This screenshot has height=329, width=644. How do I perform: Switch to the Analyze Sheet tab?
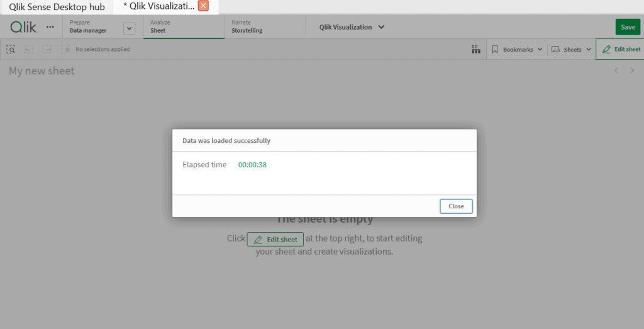(x=184, y=26)
